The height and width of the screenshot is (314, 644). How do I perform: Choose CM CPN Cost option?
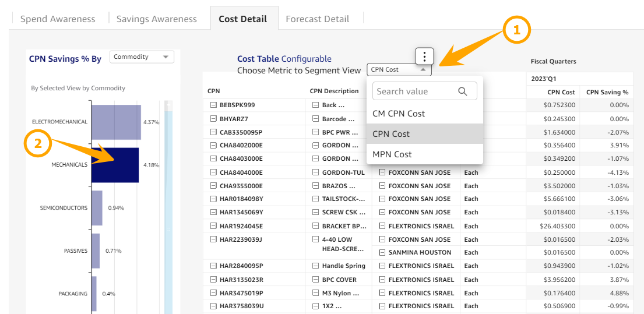[399, 114]
